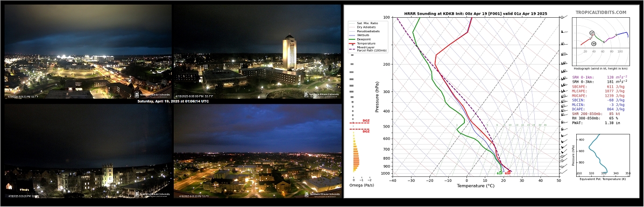Viewport: 644px width, 207px height.
Task: Select 'Pseudoadiabats' legend entry
Action: click(368, 31)
